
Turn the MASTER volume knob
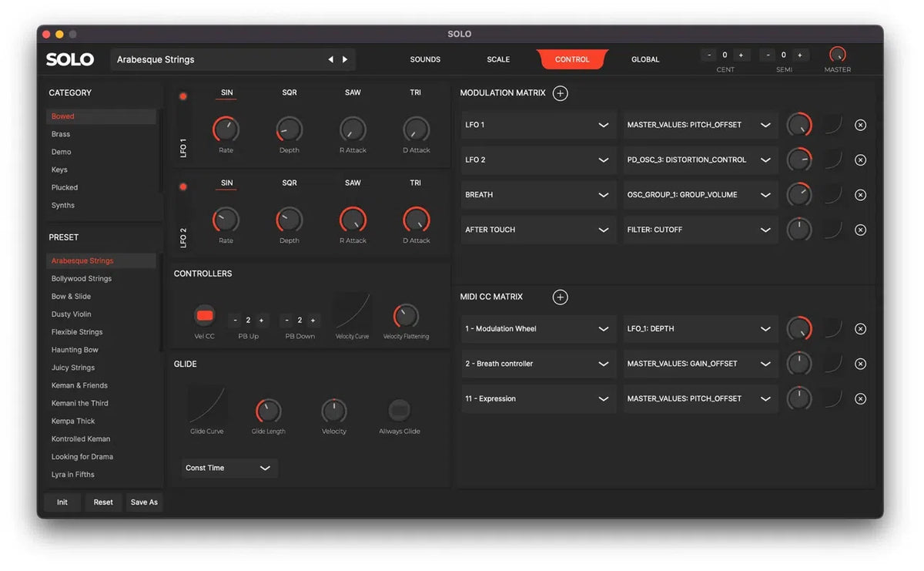(838, 54)
